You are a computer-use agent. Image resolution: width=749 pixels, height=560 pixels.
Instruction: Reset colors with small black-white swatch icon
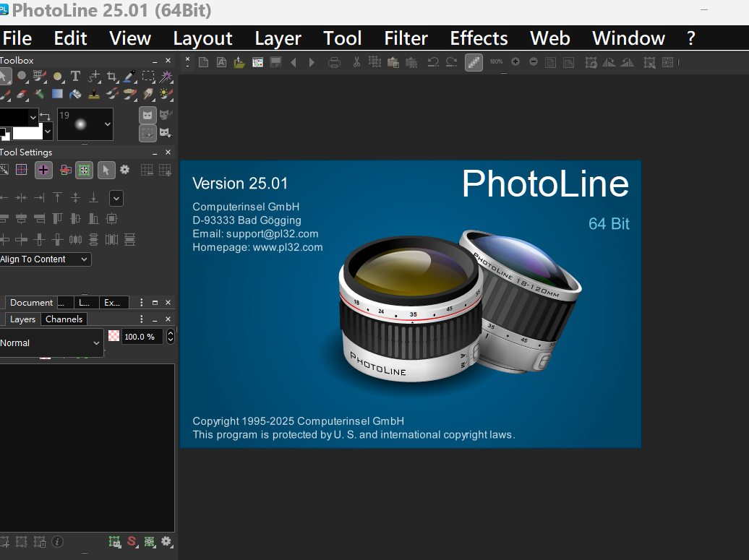tap(5, 134)
